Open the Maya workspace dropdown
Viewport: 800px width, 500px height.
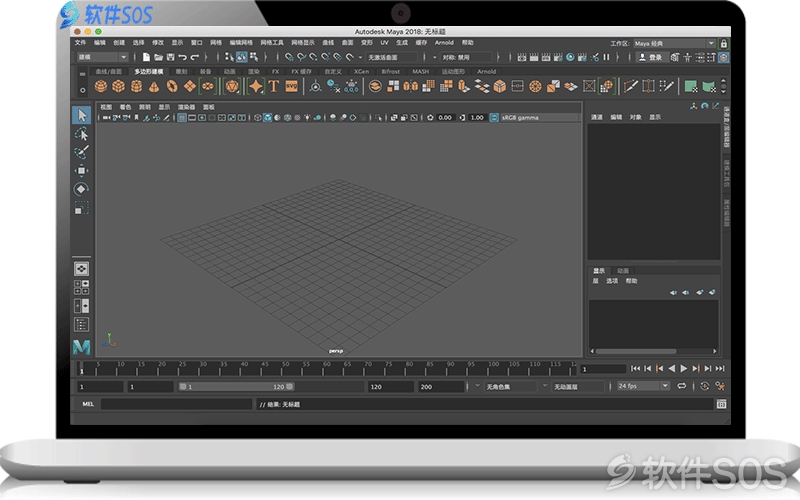pos(674,43)
